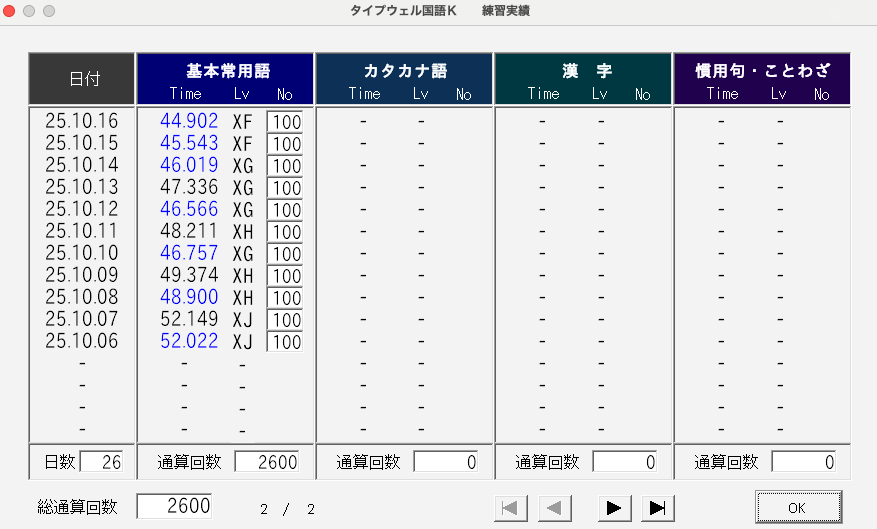877x529 pixels.
Task: Click the 総通算回数 label
Action: click(x=77, y=507)
